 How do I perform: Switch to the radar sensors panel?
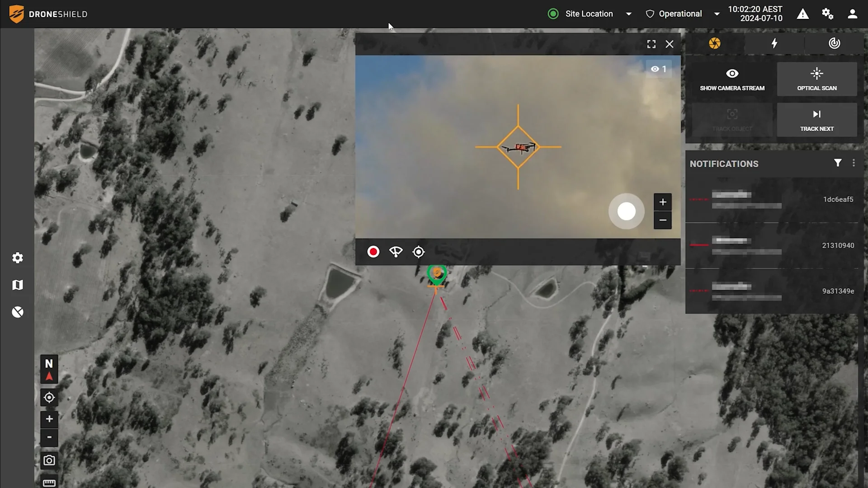834,43
